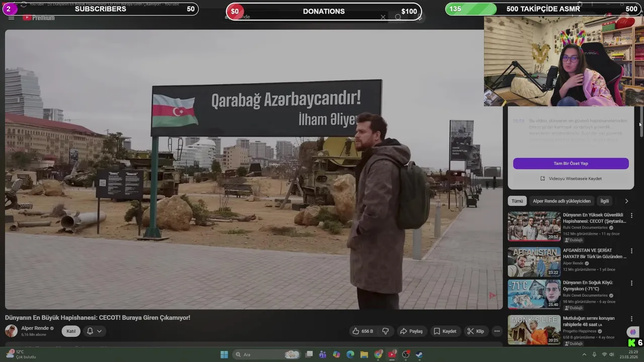Open title Dünyanın En Soğuk Köyü: Oymyakon
The image size is (644, 362).
coord(588,286)
